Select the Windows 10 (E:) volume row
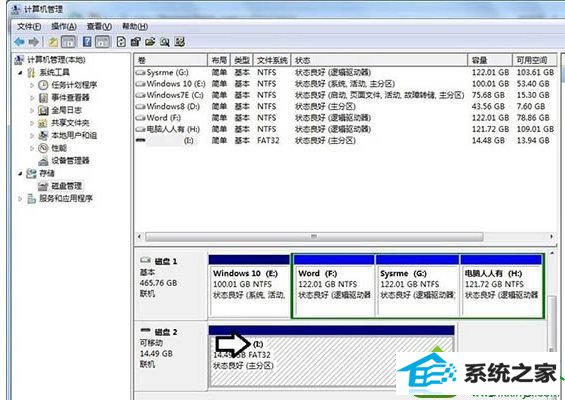 [345, 84]
